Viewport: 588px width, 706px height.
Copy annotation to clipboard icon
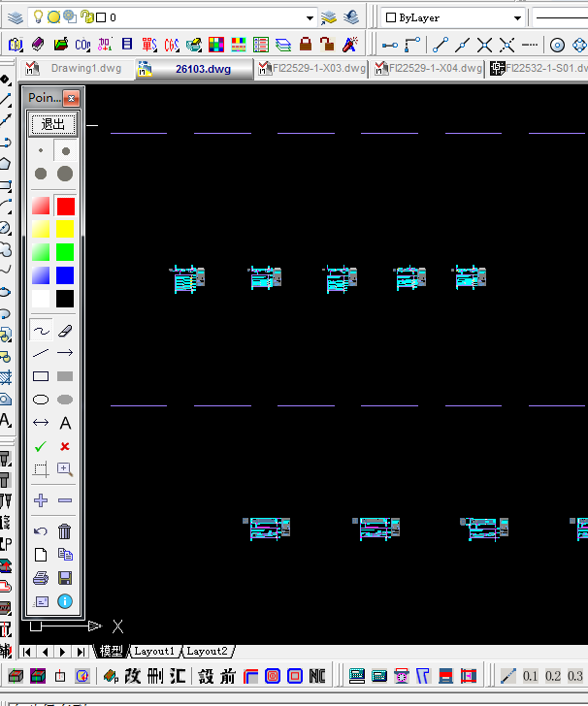coord(65,555)
